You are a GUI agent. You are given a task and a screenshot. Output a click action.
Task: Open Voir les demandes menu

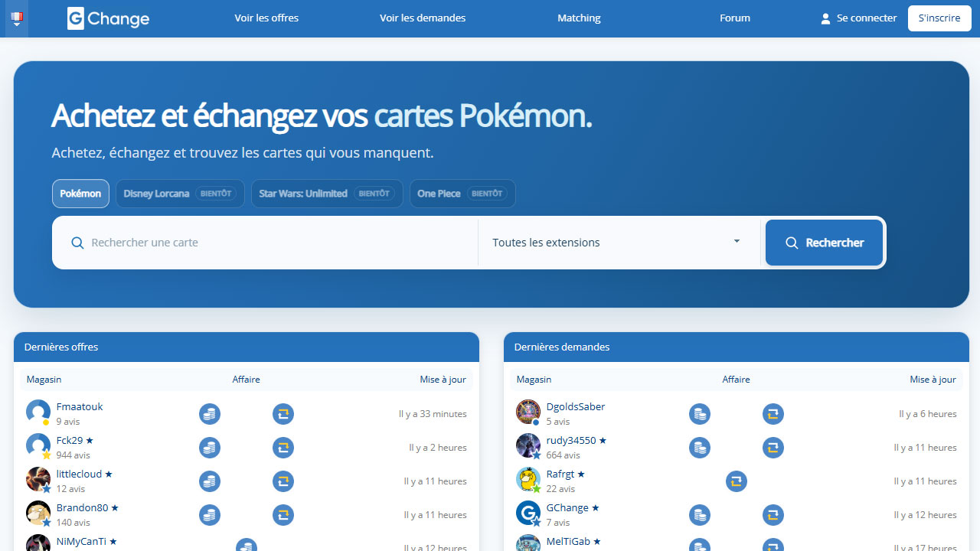point(423,18)
